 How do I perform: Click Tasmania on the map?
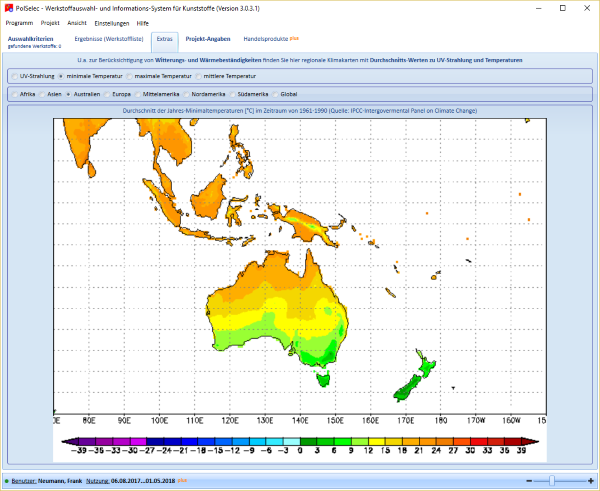tap(323, 380)
